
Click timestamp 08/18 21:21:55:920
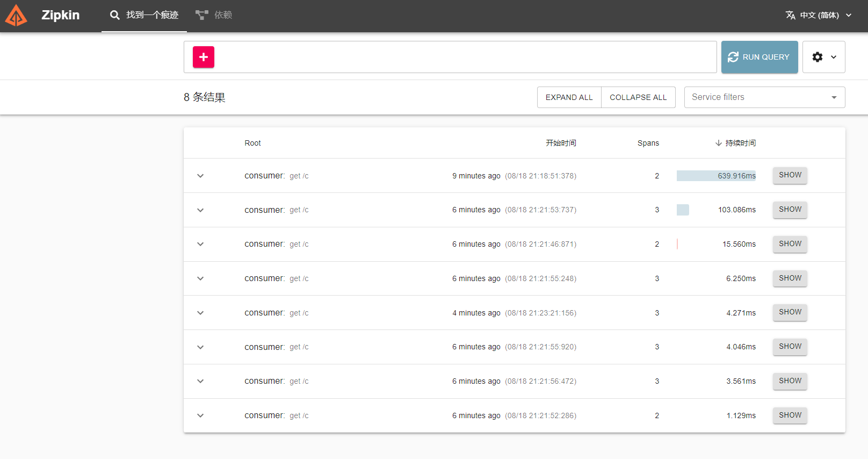click(x=540, y=347)
